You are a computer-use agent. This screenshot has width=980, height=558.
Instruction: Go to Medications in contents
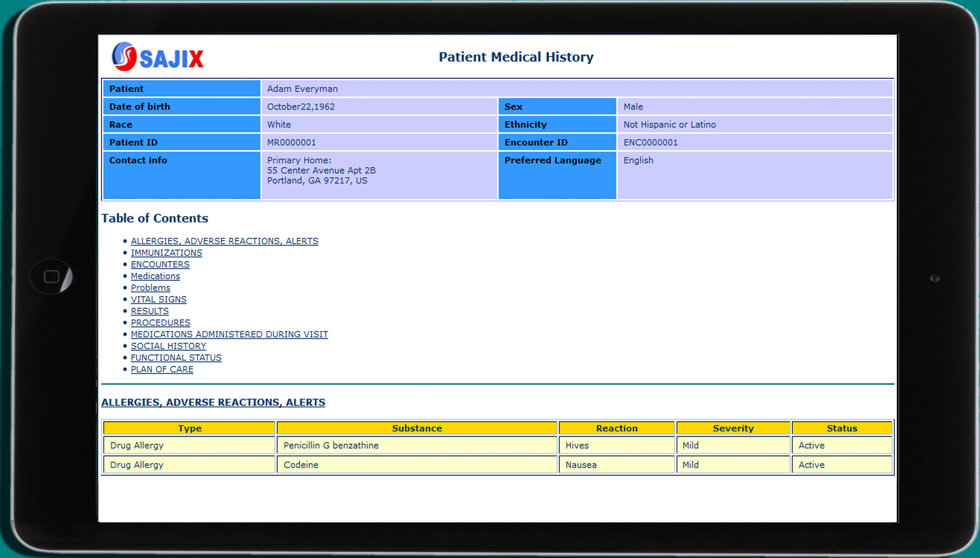point(155,276)
